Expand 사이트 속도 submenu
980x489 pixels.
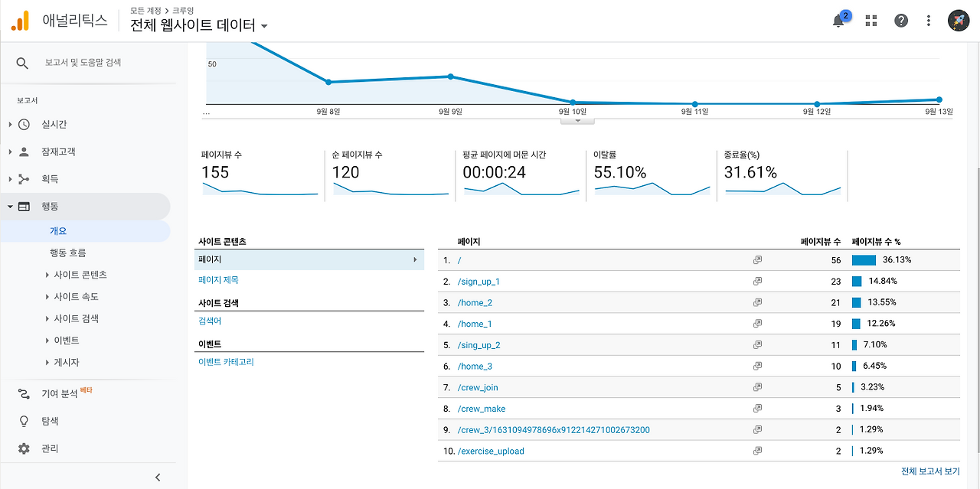point(47,297)
